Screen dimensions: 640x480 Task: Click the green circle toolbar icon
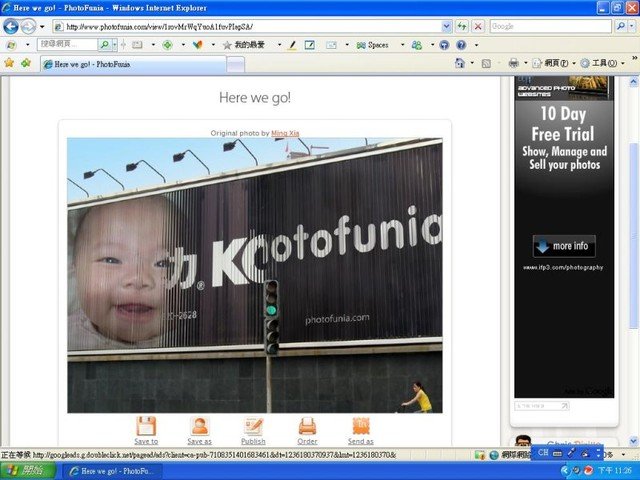coord(167,45)
